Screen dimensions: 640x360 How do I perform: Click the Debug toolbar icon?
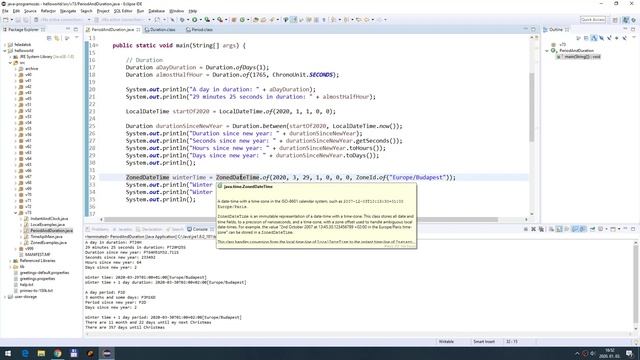[x=182, y=20]
